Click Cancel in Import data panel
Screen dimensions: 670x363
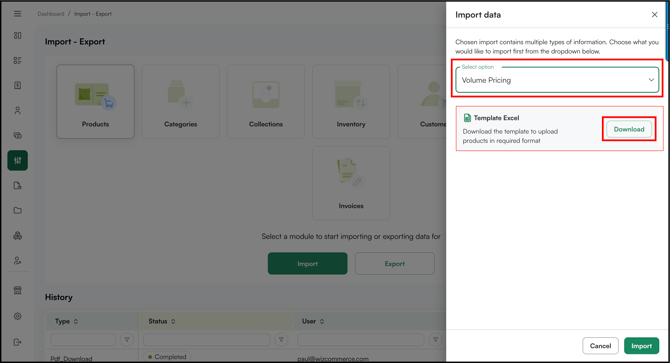click(x=600, y=346)
